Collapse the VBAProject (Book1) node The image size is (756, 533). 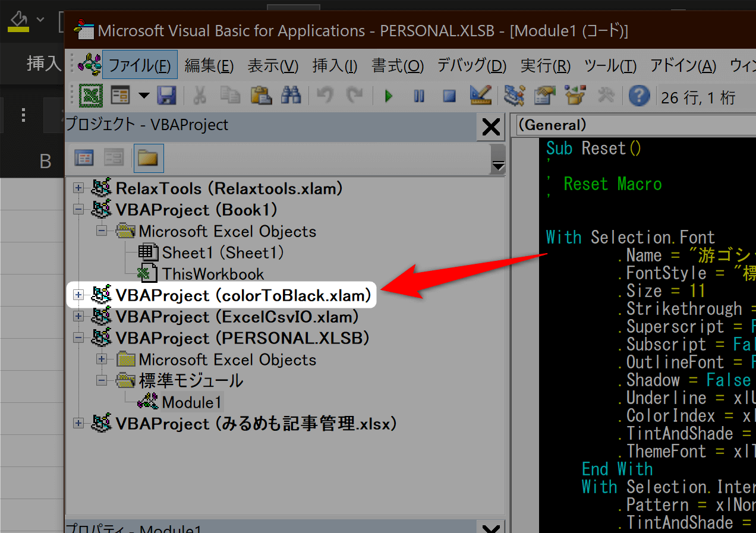tap(78, 210)
